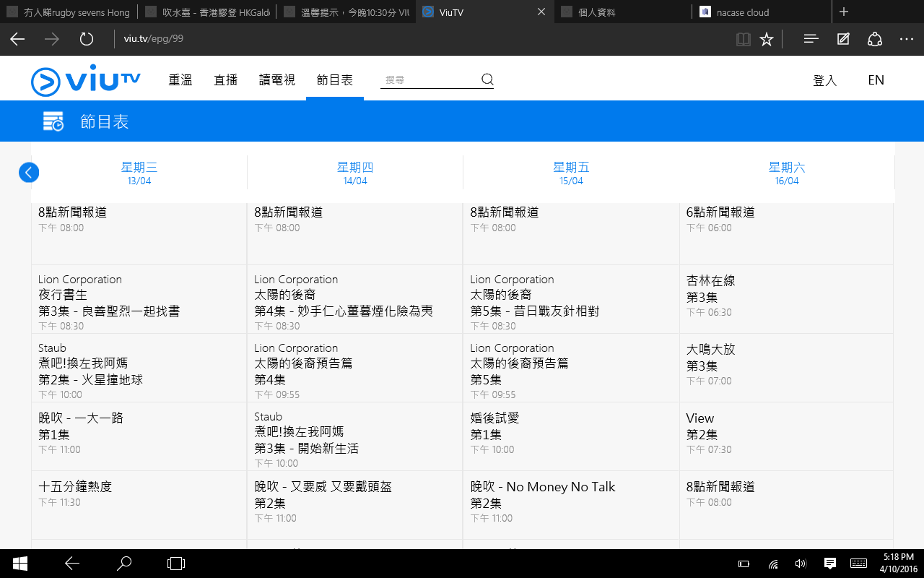Viewport: 924px width, 578px height.
Task: Open the Edge share icon
Action: [875, 39]
